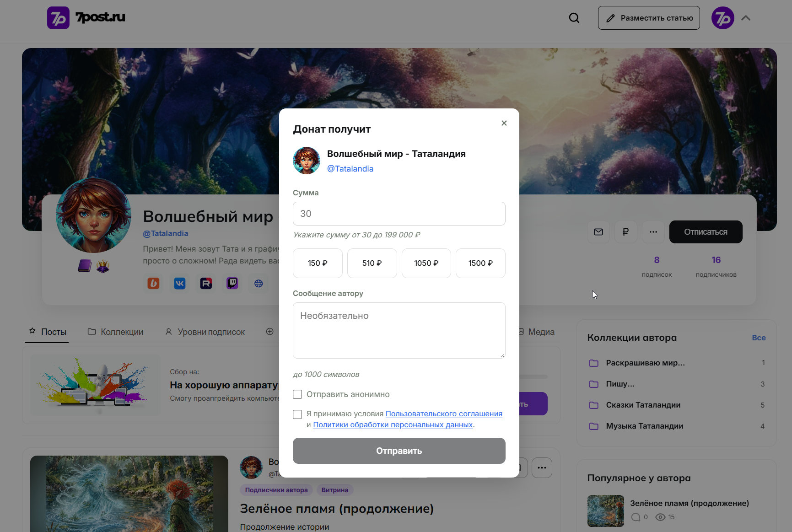Click the envelope message icon
Viewport: 792px width, 532px height.
pyautogui.click(x=598, y=232)
